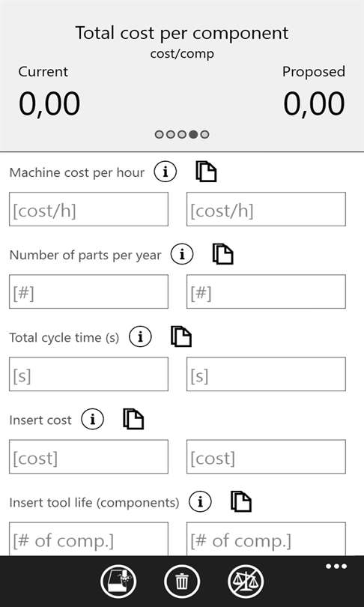
Task: Show info for Number of parts per year
Action: (182, 255)
